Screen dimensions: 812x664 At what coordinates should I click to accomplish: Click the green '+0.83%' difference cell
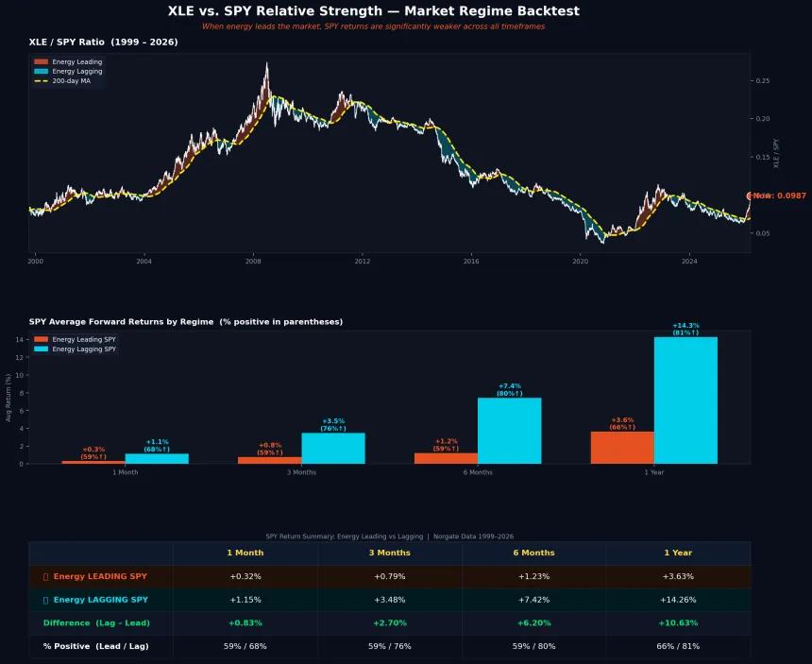pos(245,623)
